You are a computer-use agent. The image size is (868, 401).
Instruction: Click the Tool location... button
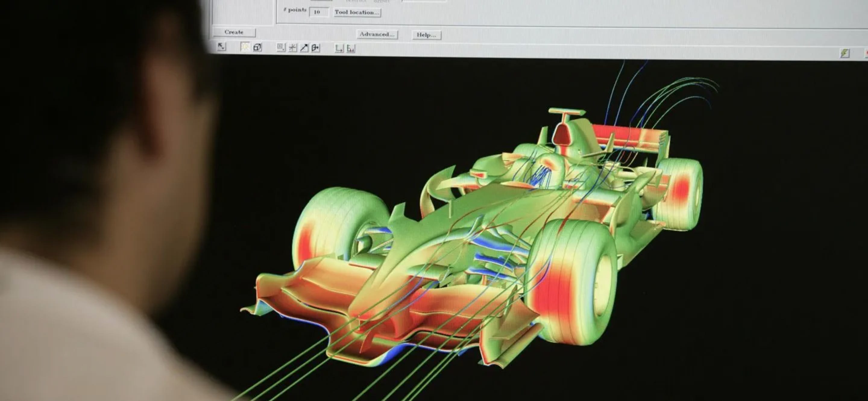357,12
